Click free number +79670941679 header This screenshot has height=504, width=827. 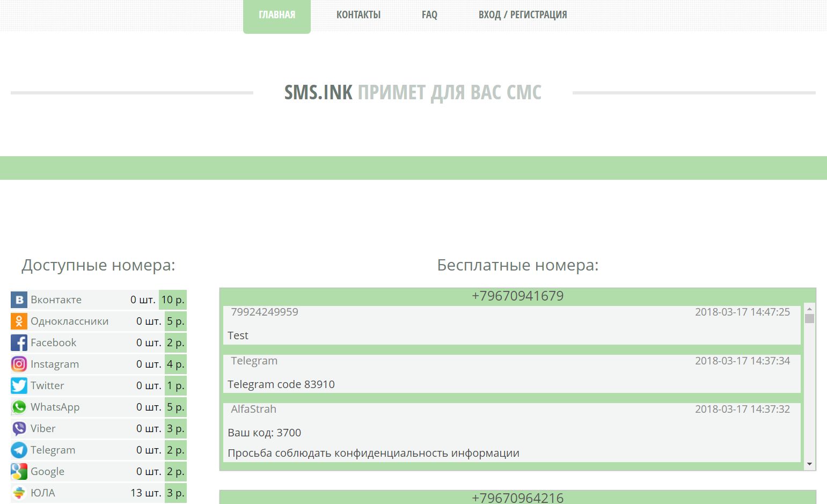517,296
